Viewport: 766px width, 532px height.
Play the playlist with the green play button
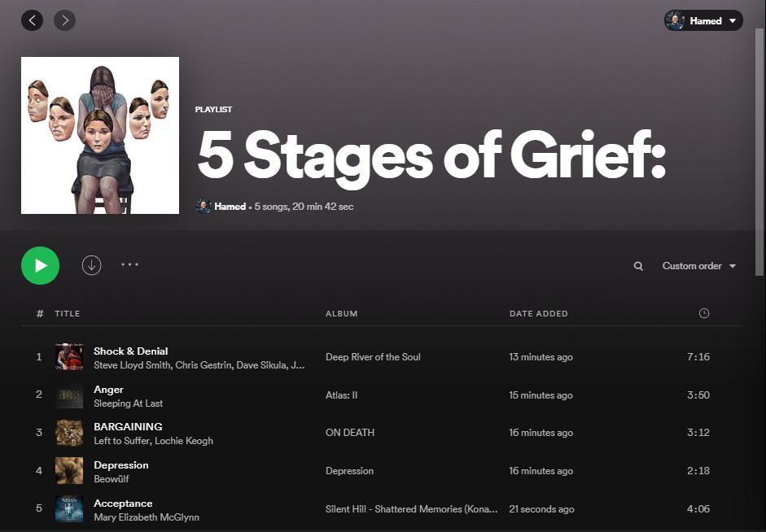(40, 265)
